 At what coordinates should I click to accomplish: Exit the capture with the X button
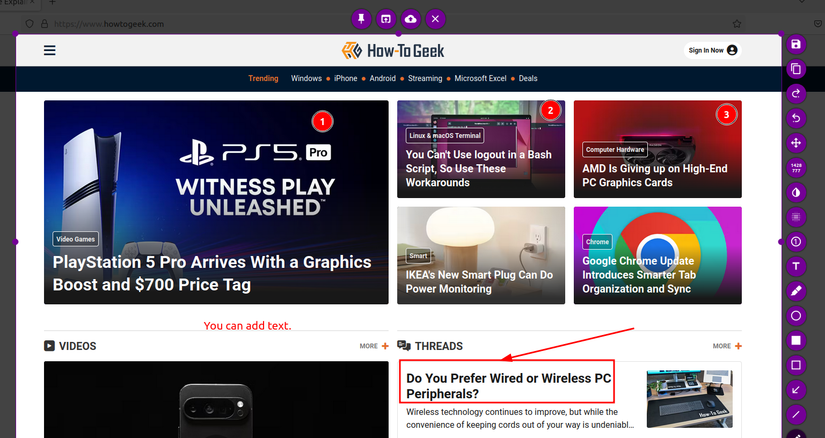tap(435, 19)
